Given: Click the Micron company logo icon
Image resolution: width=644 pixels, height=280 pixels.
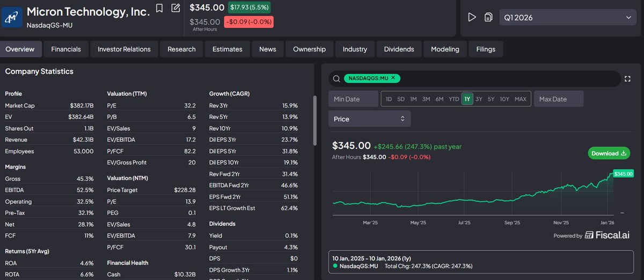Looking at the screenshot, I should coord(12,17).
